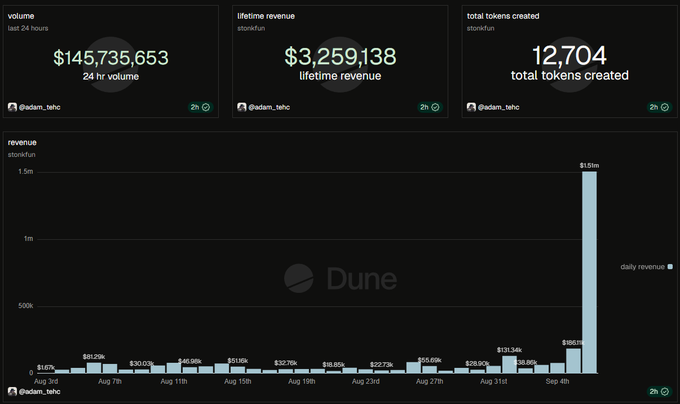680x404 pixels.
Task: Open the volume card title
Action: tap(21, 16)
